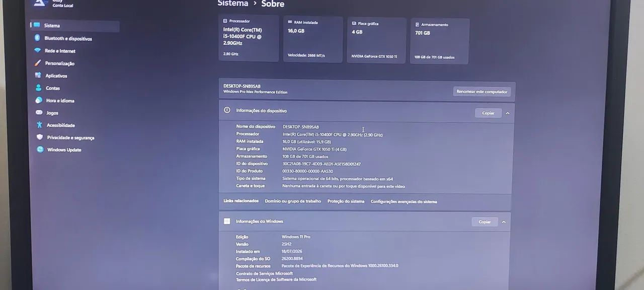Rename the computer with Renomear este computador
The height and width of the screenshot is (290, 644).
coord(482,92)
